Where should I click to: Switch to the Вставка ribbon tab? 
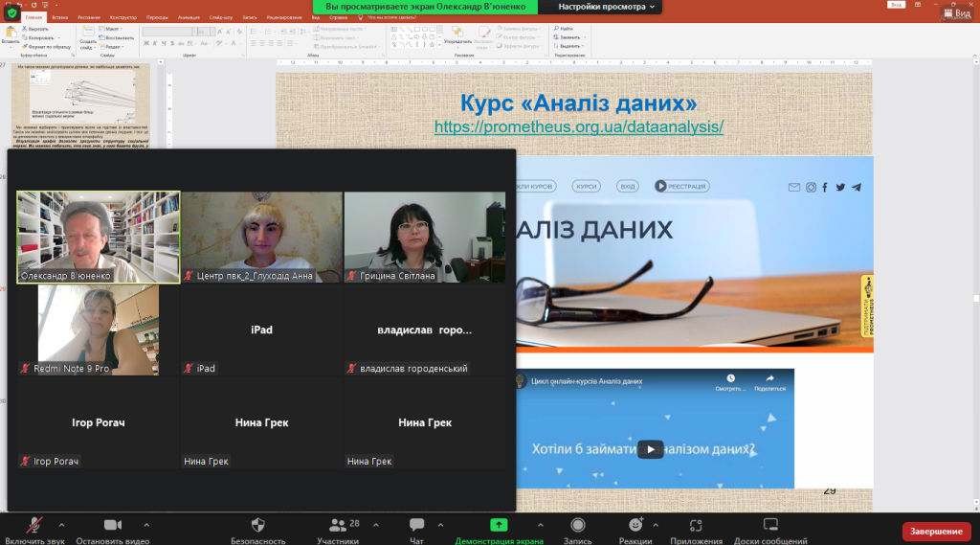61,17
